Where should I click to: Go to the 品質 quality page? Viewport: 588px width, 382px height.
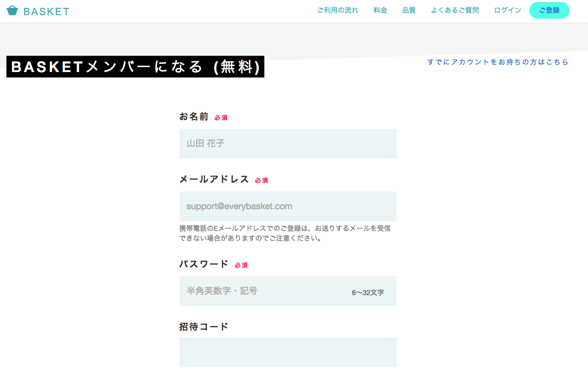click(409, 10)
